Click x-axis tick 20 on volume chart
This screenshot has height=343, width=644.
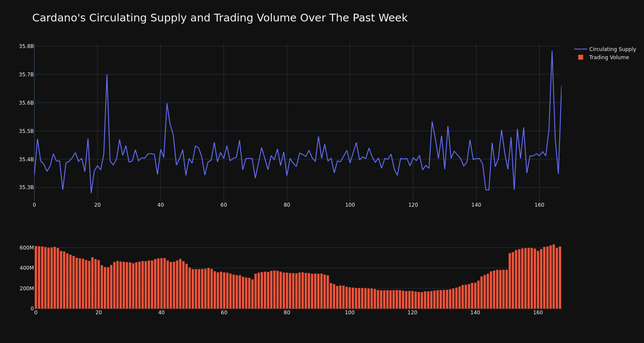coord(99,313)
